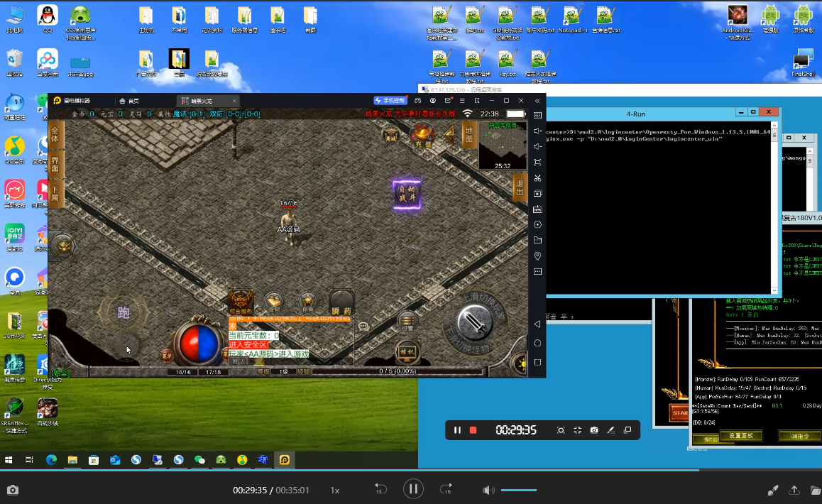
Task: Click the emulator keyboard mapping icon
Action: coord(537,115)
